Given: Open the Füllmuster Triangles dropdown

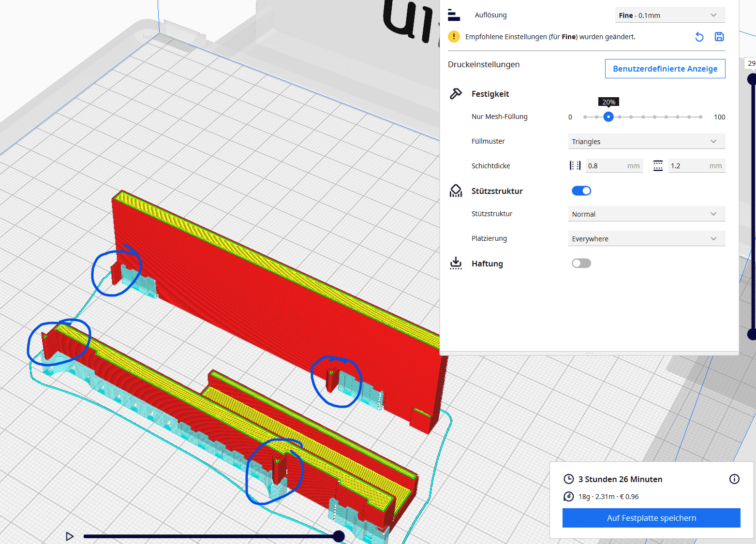Looking at the screenshot, I should click(x=647, y=141).
